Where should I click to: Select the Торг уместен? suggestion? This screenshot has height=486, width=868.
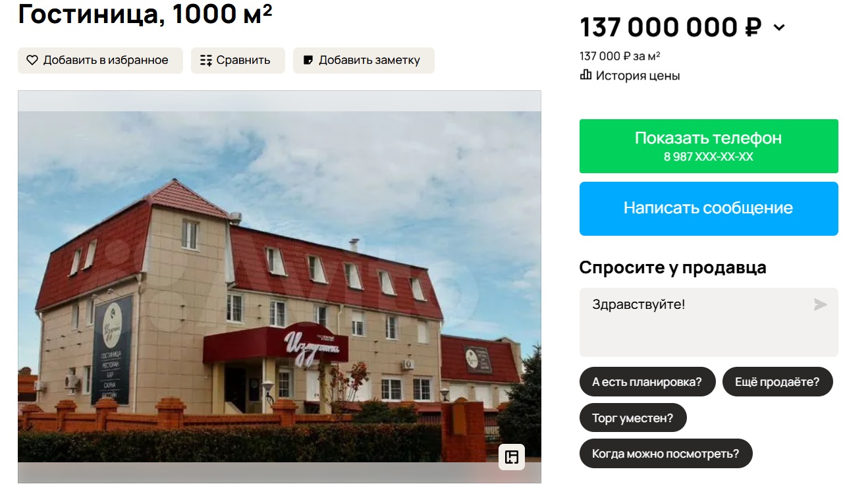coord(633,418)
